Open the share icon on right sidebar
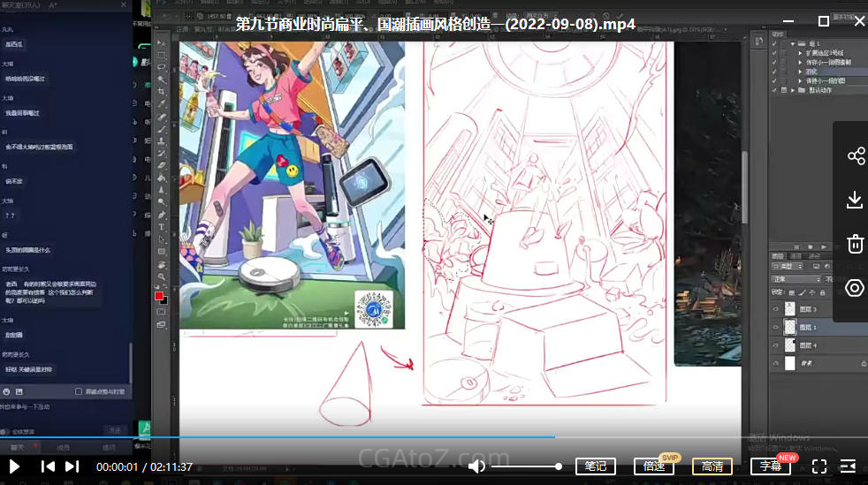Screen dimensions: 868x485 (x=855, y=156)
